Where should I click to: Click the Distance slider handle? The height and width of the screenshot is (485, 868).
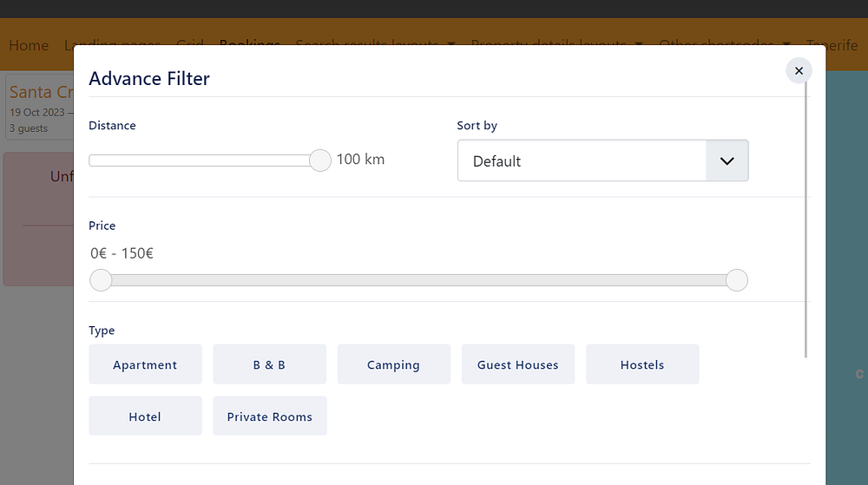(x=320, y=161)
